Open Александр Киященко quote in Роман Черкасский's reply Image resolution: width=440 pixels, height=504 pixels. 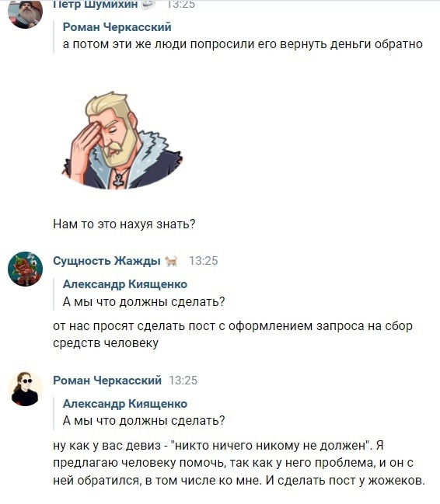[125, 404]
